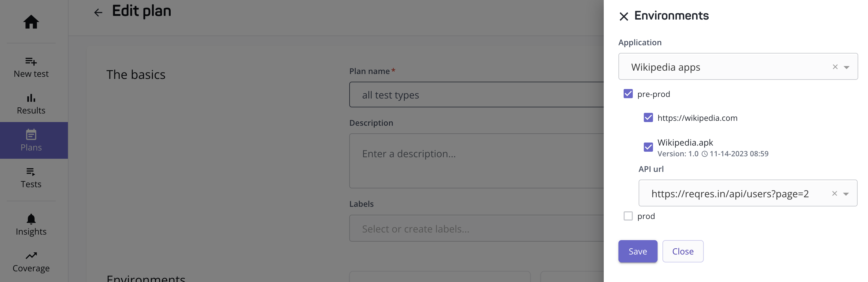Enable the prod environment checkbox
Viewport: 868px width, 282px height.
(628, 216)
